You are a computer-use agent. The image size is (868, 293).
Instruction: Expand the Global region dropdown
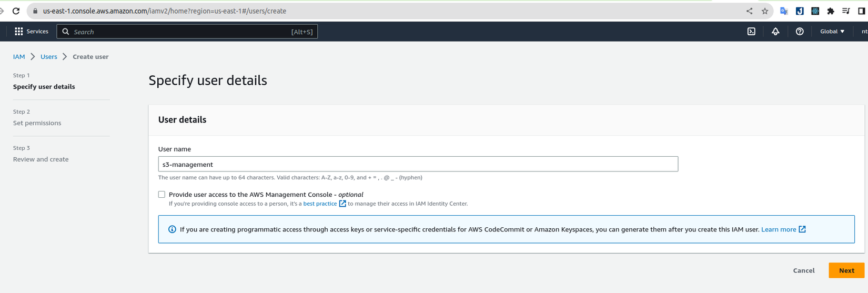832,32
